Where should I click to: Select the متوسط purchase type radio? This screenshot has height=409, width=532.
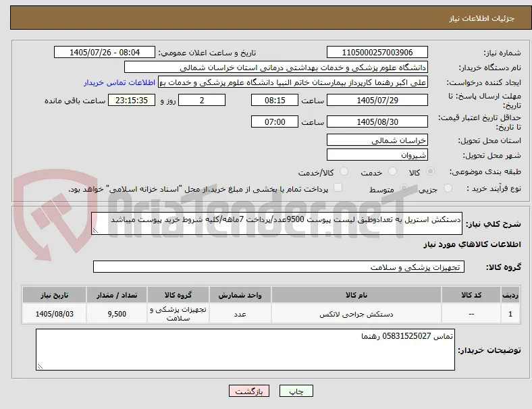(404, 188)
